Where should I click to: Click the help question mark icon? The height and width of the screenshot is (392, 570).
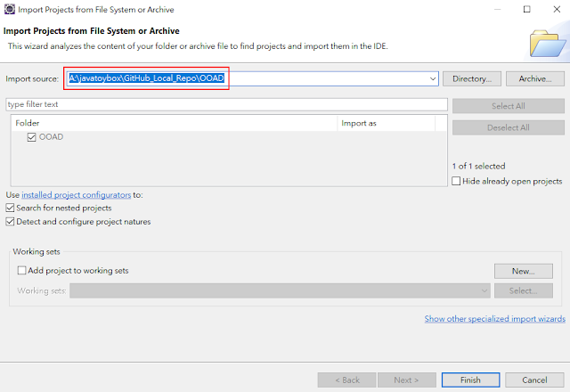coord(17,380)
